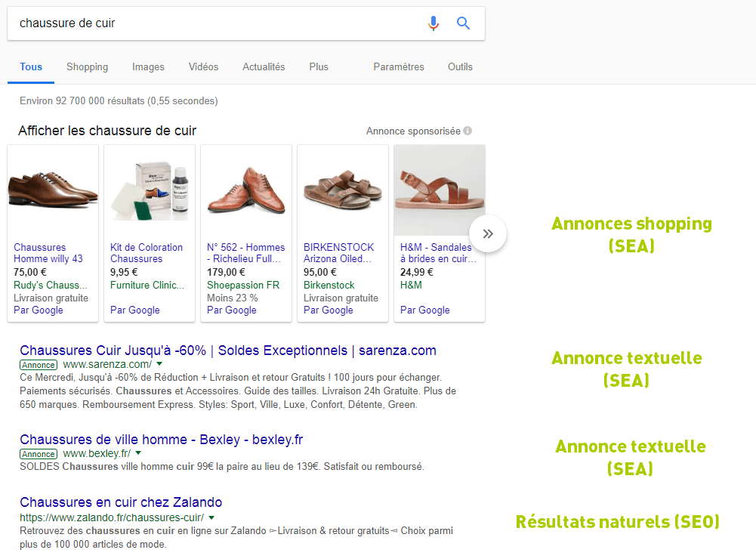Open Chaussures Homme willy 43 product link

pos(48,253)
